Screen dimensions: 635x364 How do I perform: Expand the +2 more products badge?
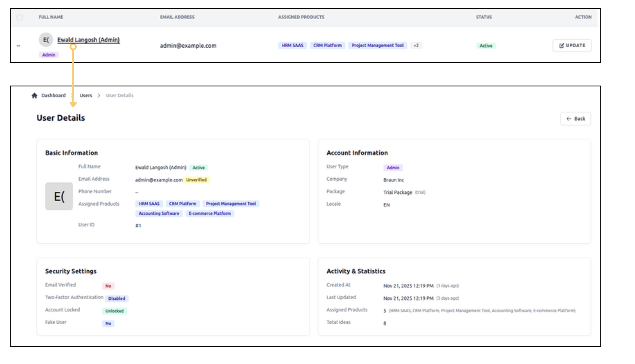[416, 46]
